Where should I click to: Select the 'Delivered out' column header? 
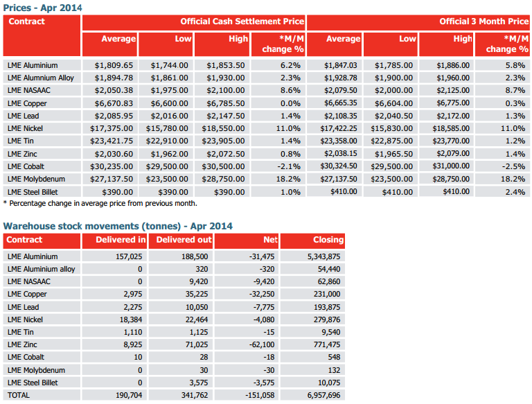(x=184, y=240)
